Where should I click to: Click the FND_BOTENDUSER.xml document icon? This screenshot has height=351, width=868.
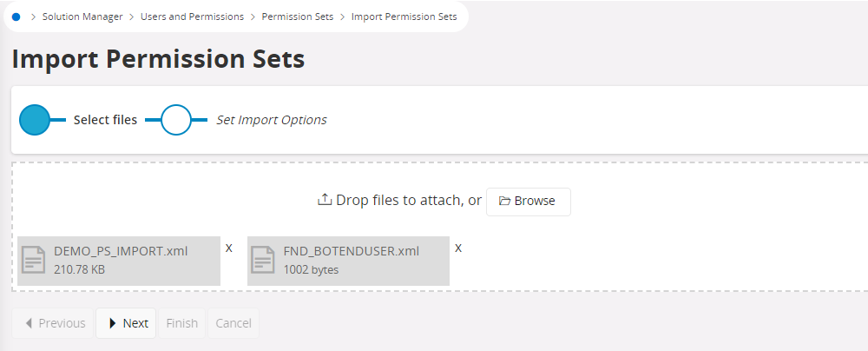click(264, 260)
